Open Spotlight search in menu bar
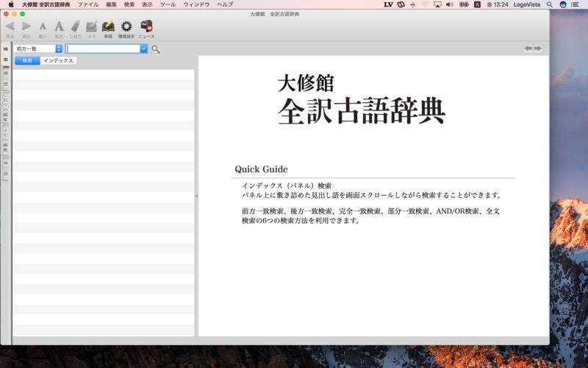The height and width of the screenshot is (368, 588). (x=550, y=4)
